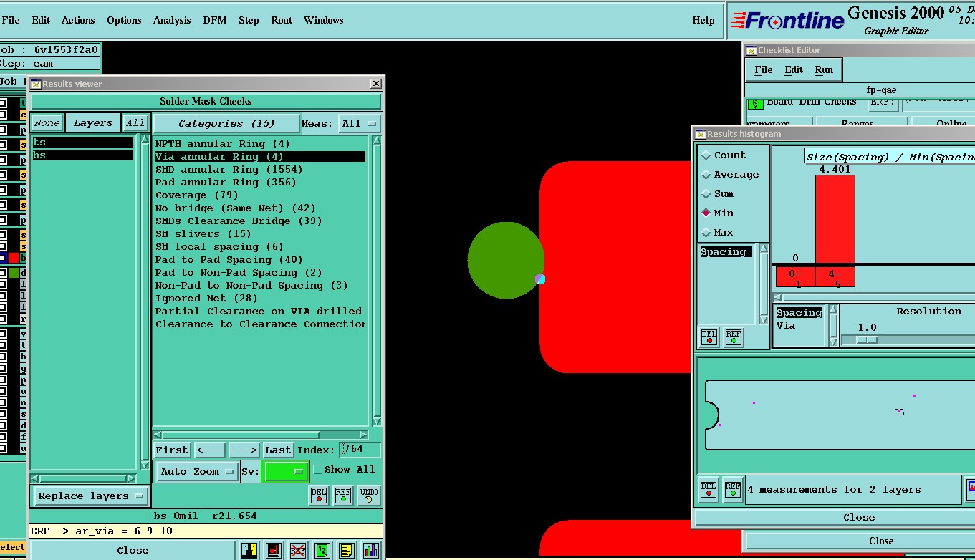Open the Actions menu
975x560 pixels.
pos(78,20)
